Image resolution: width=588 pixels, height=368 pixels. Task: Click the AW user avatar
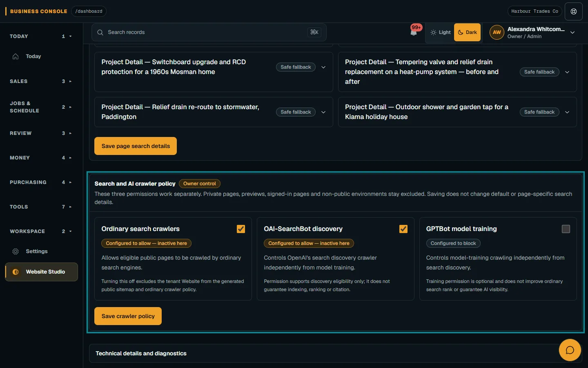(x=497, y=32)
